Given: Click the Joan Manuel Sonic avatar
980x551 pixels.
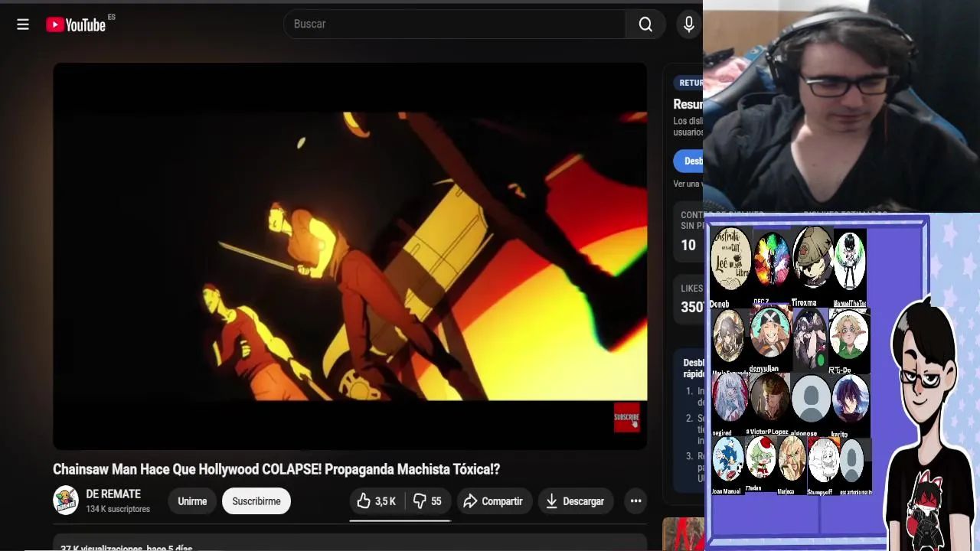Looking at the screenshot, I should coord(728,458).
